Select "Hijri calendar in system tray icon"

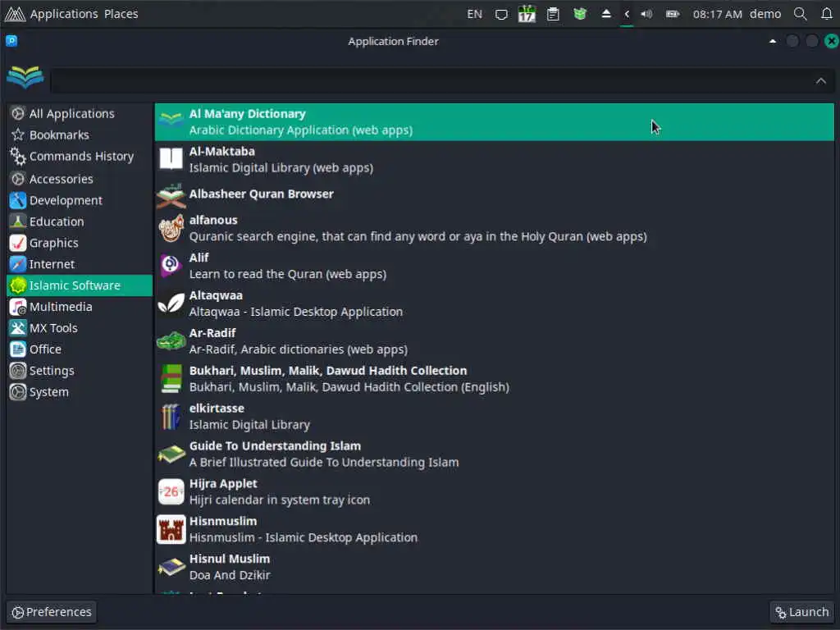pos(280,500)
